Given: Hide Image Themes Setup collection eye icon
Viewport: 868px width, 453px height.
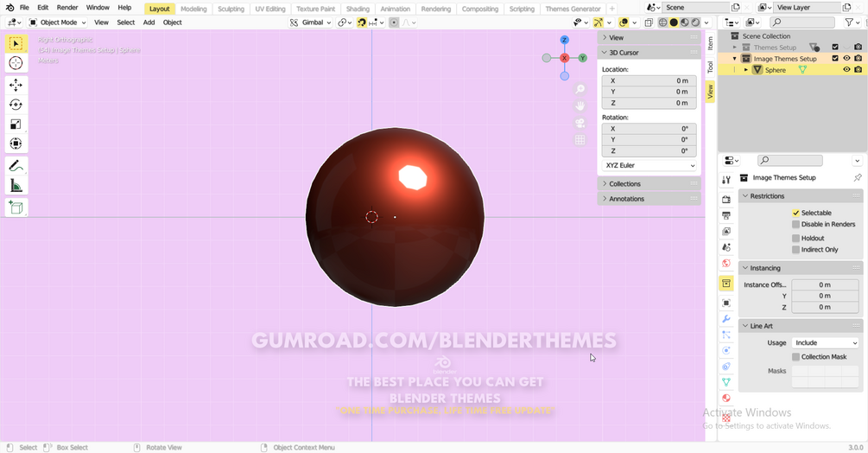Looking at the screenshot, I should click(x=846, y=58).
